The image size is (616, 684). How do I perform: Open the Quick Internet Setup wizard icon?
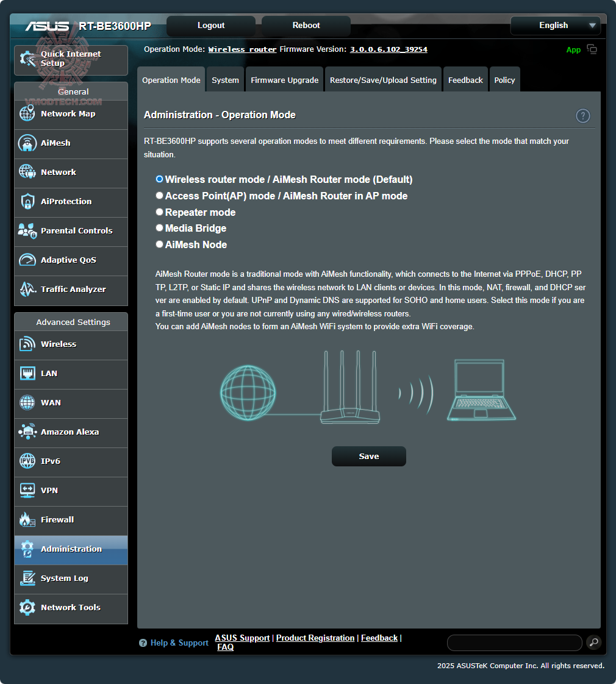tap(27, 59)
